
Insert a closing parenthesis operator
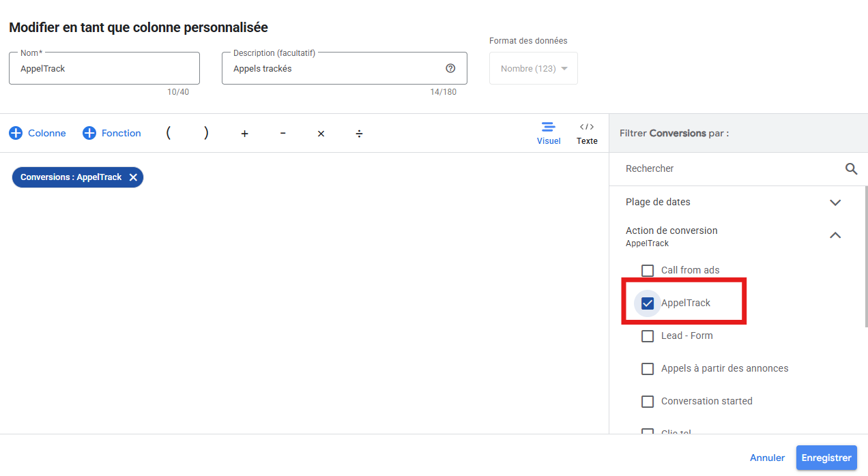(x=206, y=134)
